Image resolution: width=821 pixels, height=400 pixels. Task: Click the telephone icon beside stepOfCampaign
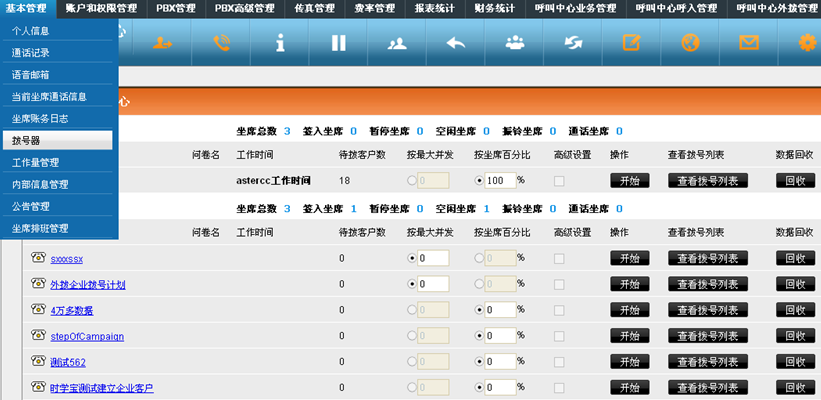point(38,336)
